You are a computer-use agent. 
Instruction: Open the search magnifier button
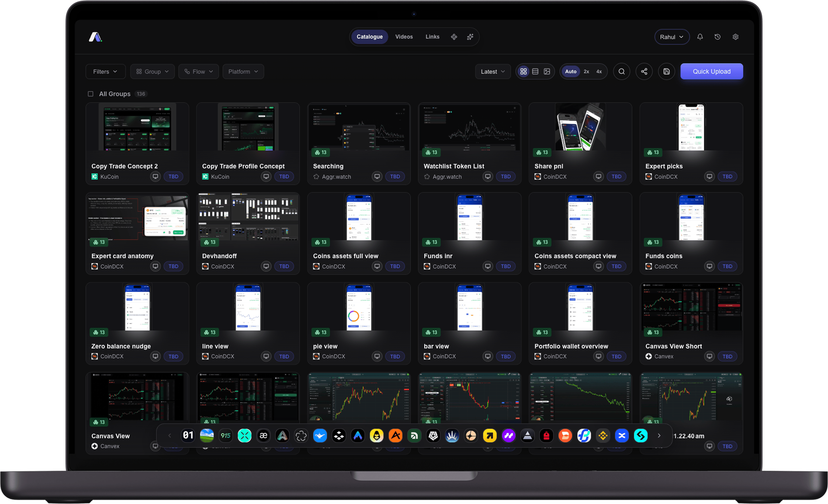(x=621, y=71)
